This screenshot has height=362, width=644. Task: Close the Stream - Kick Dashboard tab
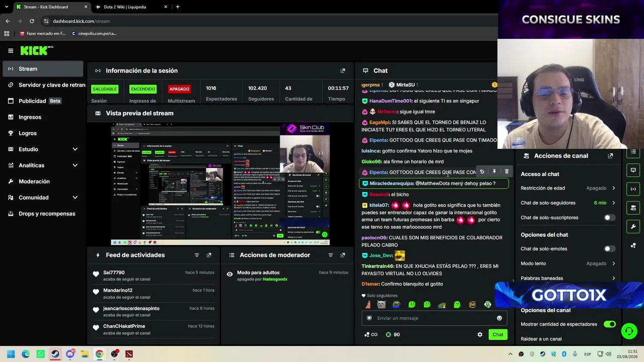(x=86, y=7)
